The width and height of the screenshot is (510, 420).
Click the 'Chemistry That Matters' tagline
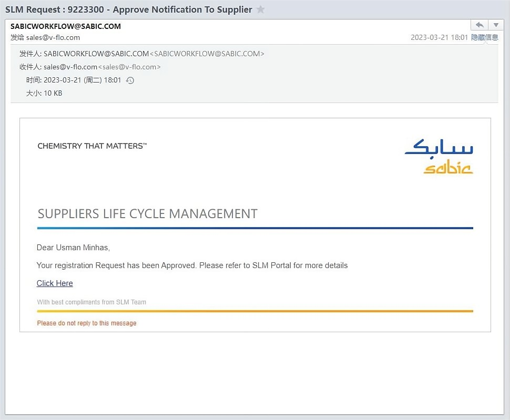coord(92,146)
